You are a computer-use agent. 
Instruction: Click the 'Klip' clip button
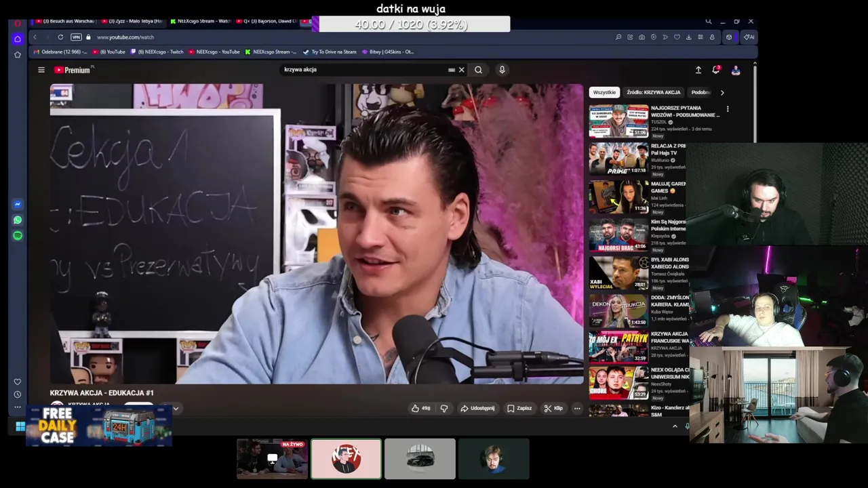coord(553,408)
